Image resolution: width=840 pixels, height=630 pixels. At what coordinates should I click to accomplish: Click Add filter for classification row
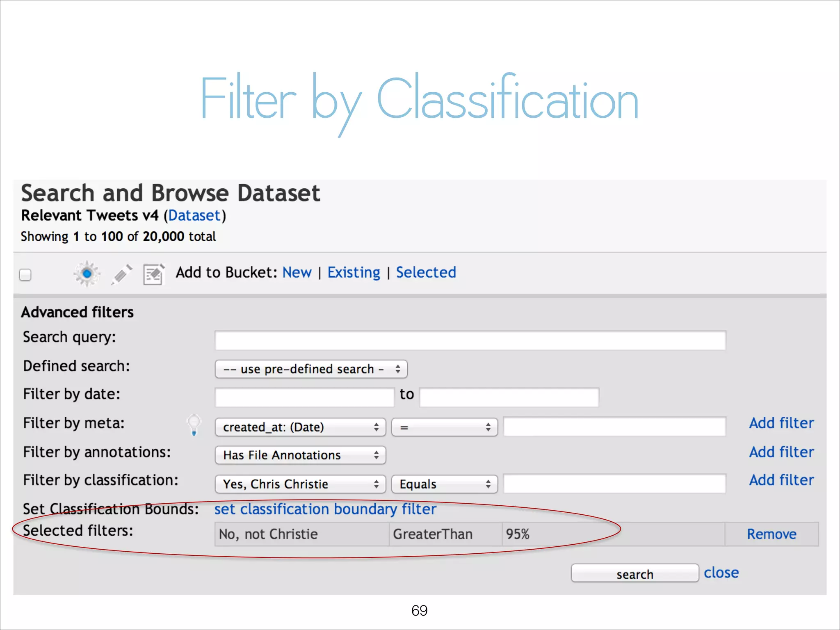click(781, 480)
